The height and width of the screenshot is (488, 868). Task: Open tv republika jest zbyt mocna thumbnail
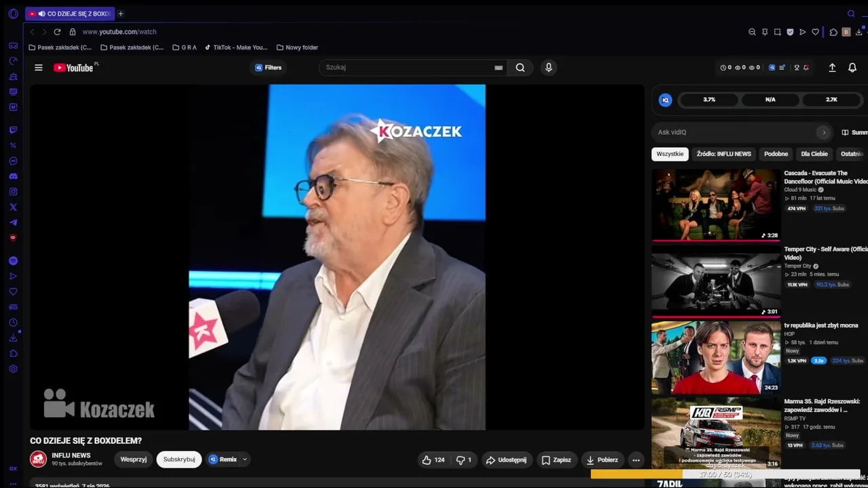pyautogui.click(x=716, y=357)
